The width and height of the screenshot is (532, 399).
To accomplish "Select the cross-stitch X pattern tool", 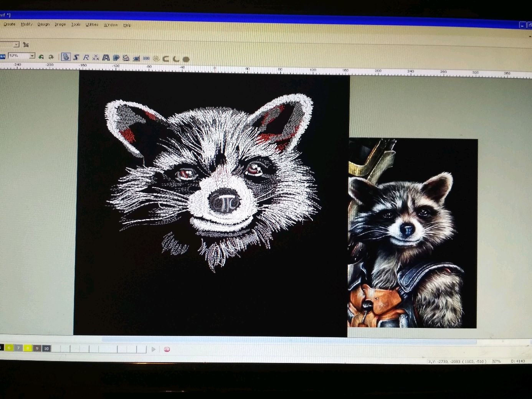I will click(96, 58).
